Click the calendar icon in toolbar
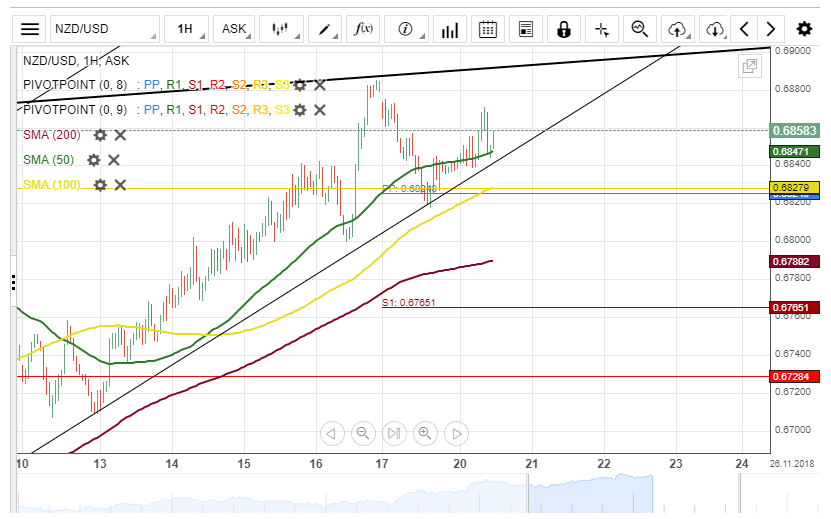The height and width of the screenshot is (519, 831). click(x=488, y=29)
